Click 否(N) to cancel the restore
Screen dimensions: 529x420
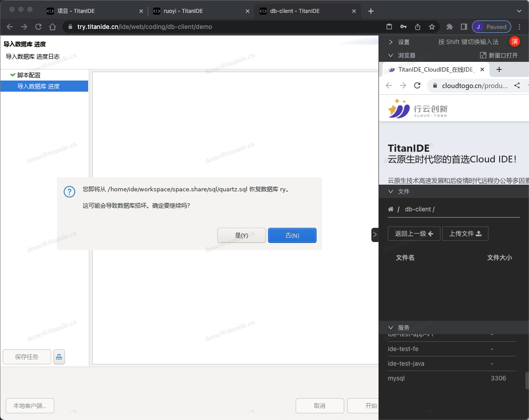click(x=292, y=235)
